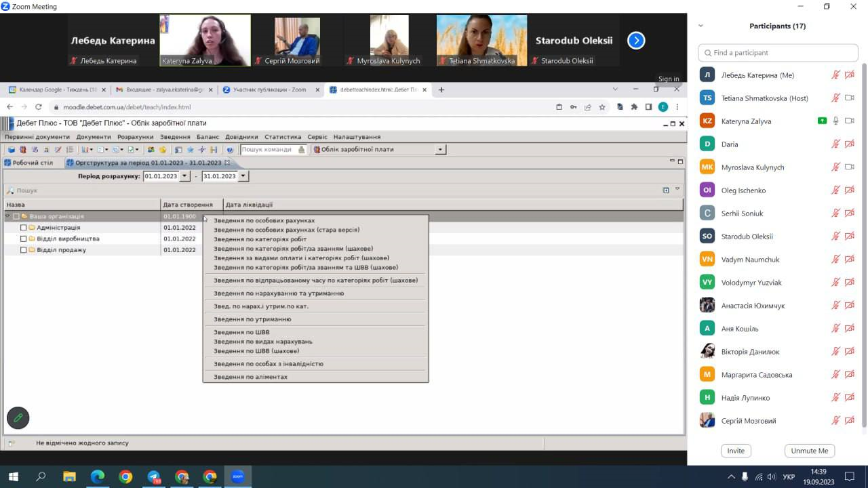Image resolution: width=868 pixels, height=488 pixels.
Task: Check the Адміністрація checkbox
Action: point(24,228)
